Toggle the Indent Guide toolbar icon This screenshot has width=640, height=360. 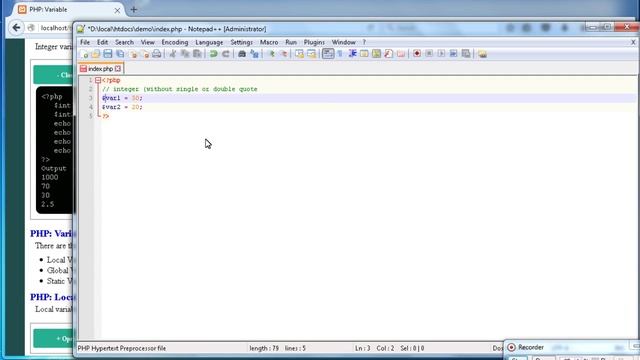pyautogui.click(x=352, y=54)
